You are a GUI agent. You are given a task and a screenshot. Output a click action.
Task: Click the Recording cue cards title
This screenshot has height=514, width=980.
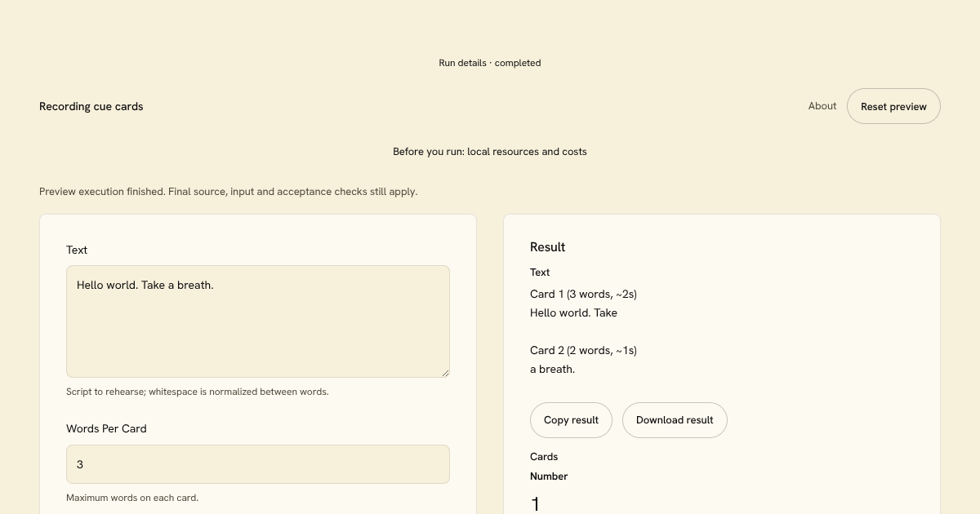click(x=91, y=106)
